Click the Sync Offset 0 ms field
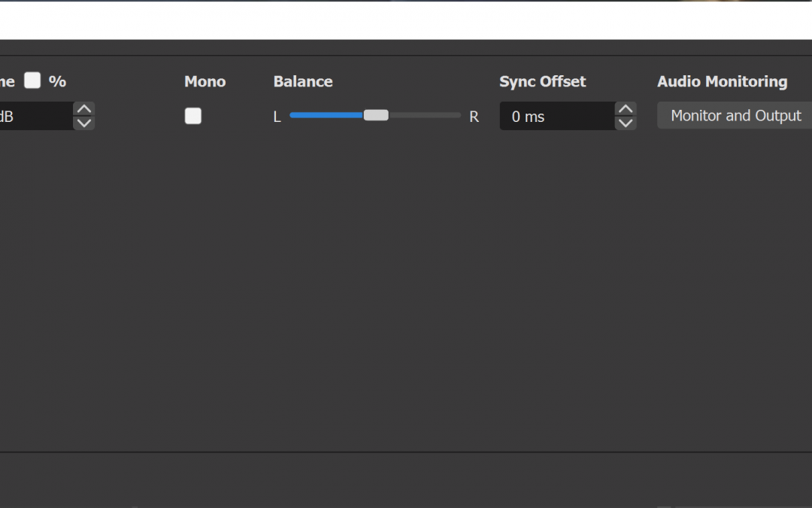 pyautogui.click(x=556, y=117)
